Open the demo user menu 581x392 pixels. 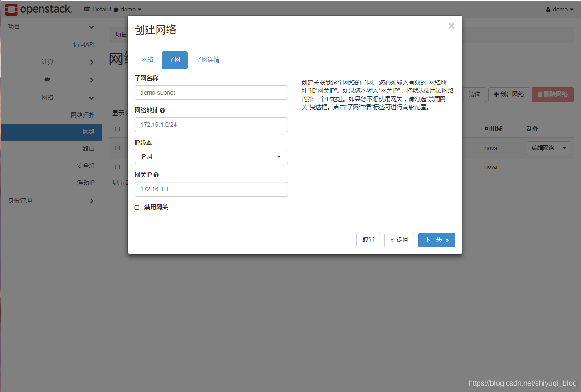(x=559, y=9)
